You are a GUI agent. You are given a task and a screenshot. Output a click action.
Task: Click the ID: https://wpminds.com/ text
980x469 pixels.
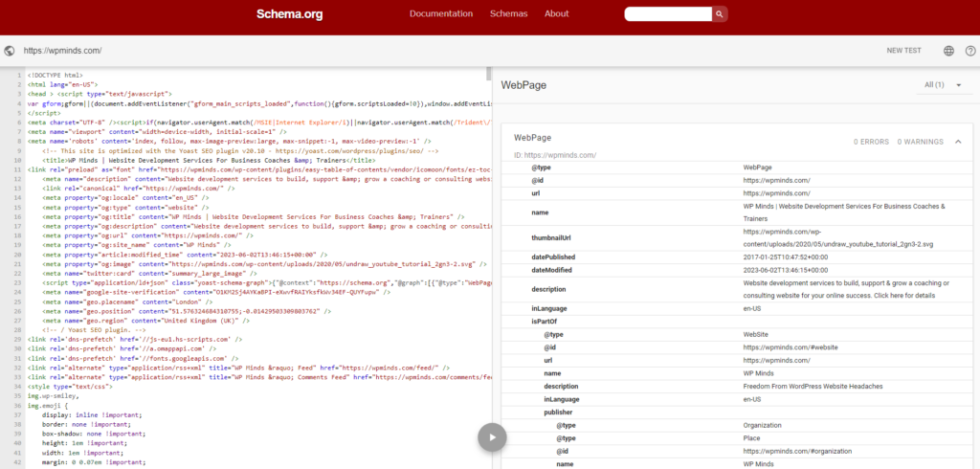pyautogui.click(x=555, y=155)
